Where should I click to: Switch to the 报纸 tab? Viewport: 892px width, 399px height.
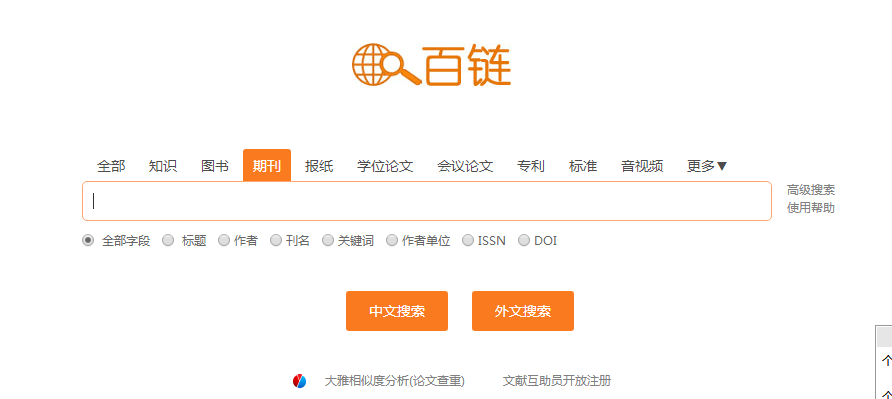(319, 166)
